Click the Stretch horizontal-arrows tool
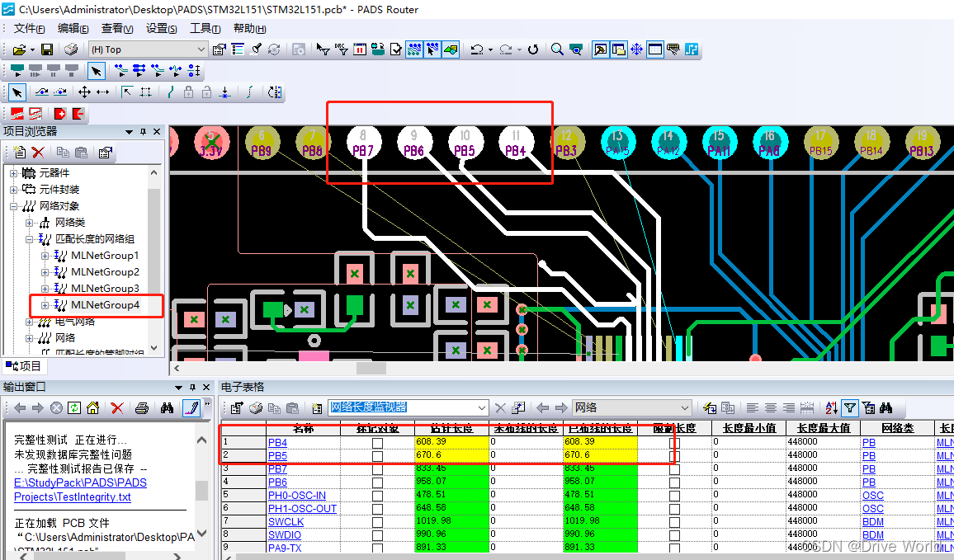The image size is (954, 560). tap(103, 92)
